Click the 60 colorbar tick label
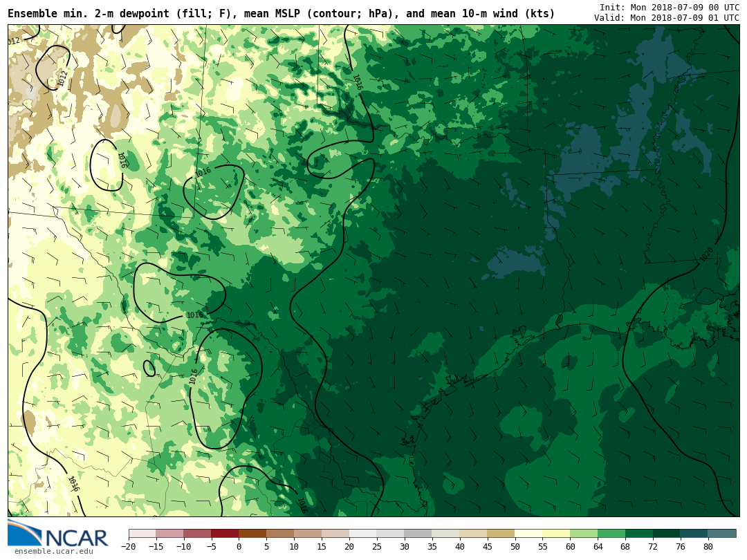The height and width of the screenshot is (560, 747). coord(570,546)
